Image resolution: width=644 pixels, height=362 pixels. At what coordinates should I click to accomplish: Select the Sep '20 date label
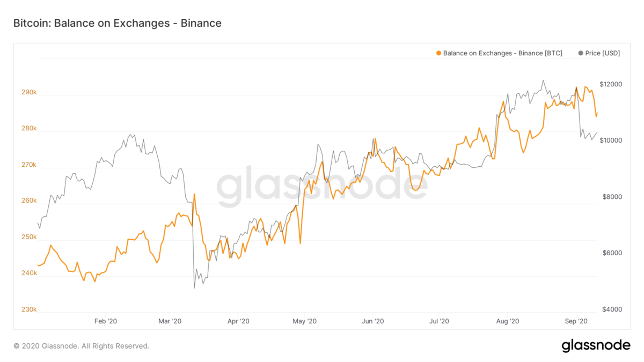coord(576,321)
